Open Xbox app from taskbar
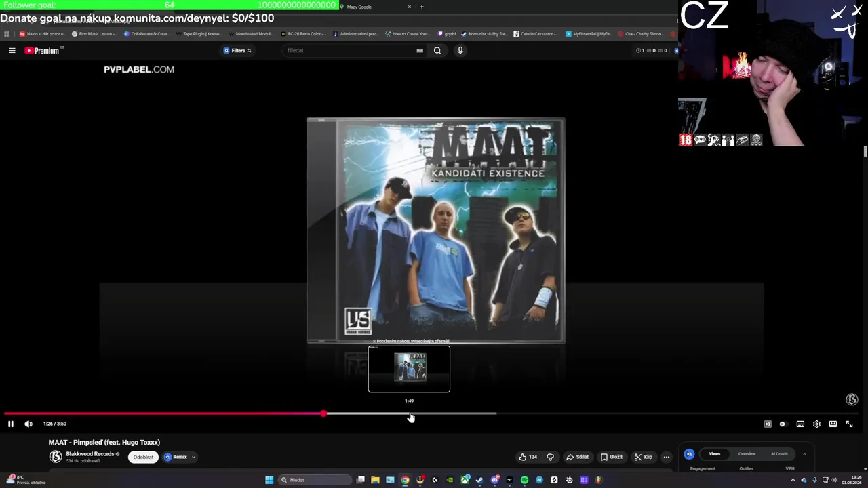 pos(465,480)
